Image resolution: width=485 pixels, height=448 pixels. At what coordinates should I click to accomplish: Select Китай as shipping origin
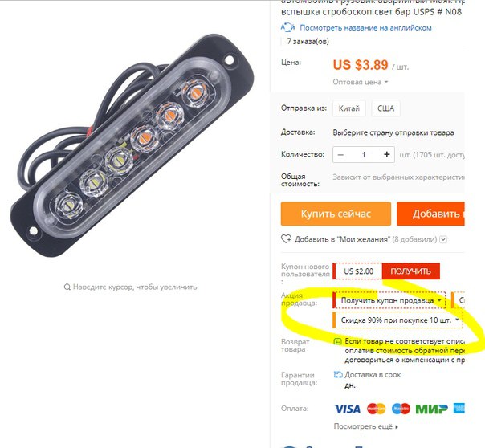tap(349, 108)
